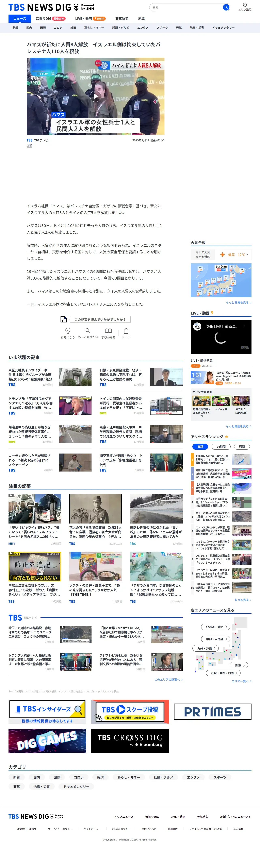Click the ドキュメンタリー pill in the bottom カテゴリ list
260x868 pixels.
point(77,787)
